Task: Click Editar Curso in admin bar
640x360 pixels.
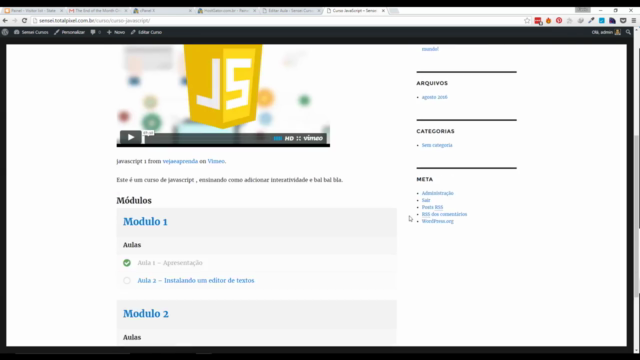Action: [x=146, y=32]
